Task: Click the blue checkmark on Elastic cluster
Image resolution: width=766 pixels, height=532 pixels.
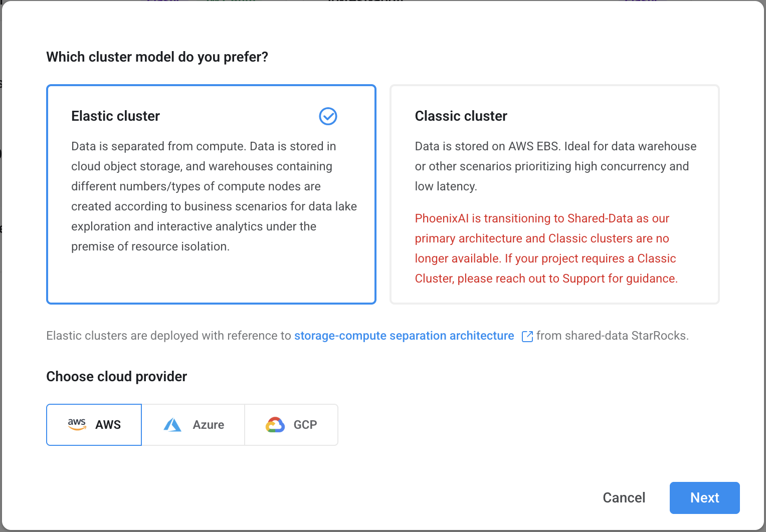Action: pyautogui.click(x=328, y=116)
